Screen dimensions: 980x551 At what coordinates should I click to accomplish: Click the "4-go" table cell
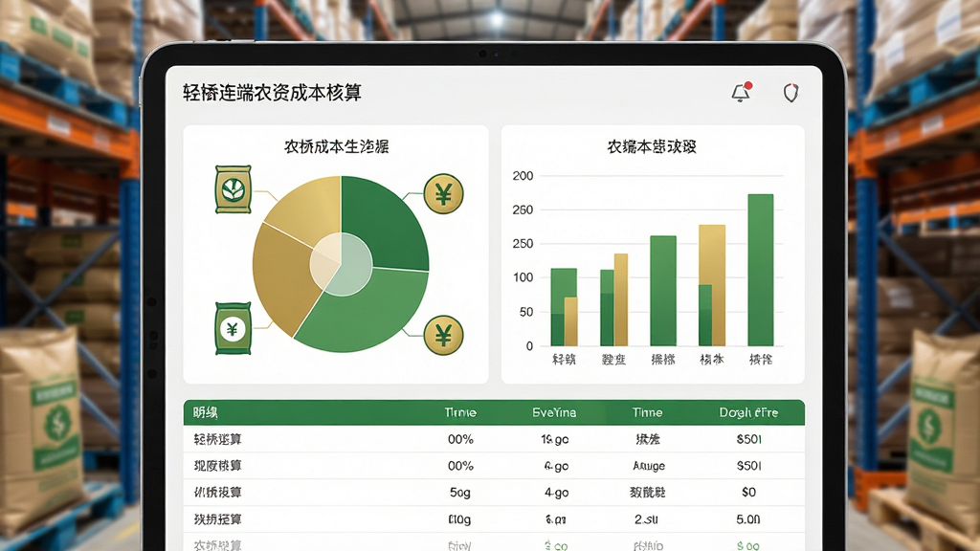[x=556, y=493]
